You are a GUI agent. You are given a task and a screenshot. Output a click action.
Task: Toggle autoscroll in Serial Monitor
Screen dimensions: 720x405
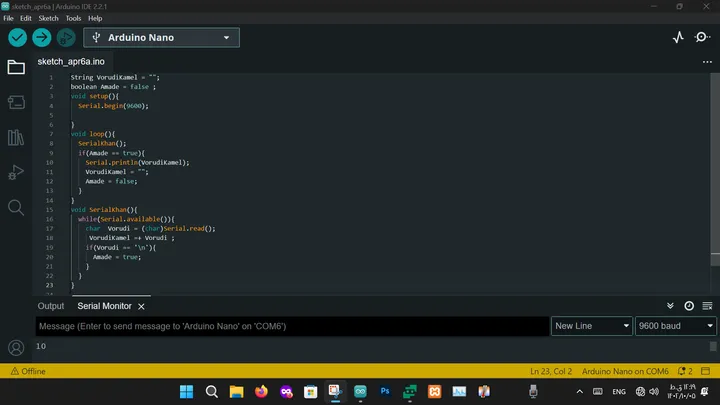[670, 306]
